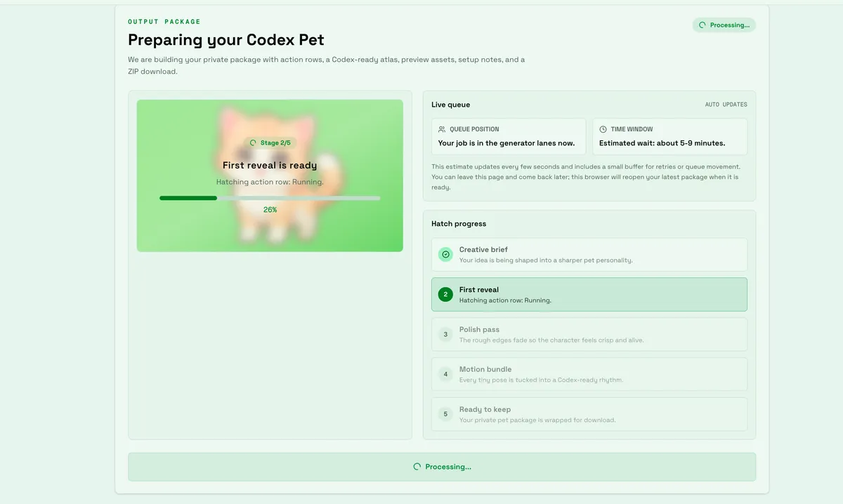Click 'Your idea is being shaped' description

click(546, 260)
